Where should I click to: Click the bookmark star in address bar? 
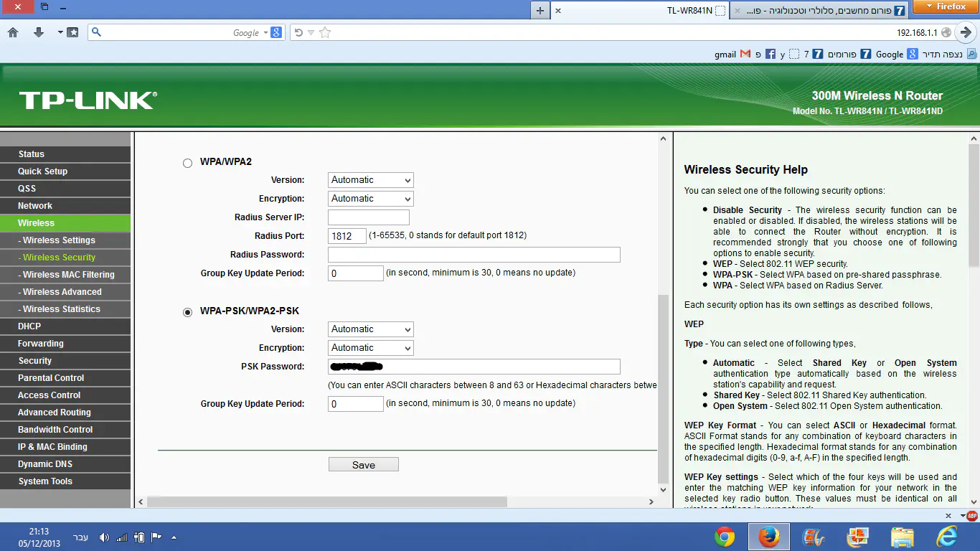325,32
